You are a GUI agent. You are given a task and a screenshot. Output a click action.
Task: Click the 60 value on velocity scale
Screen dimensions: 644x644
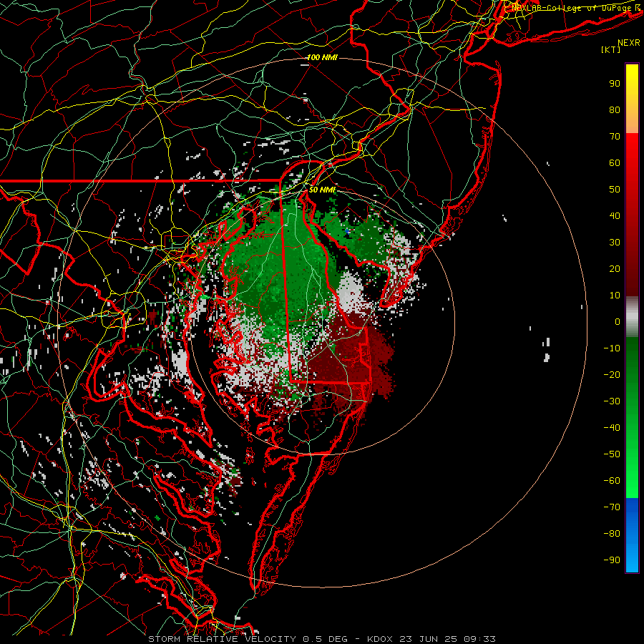coord(615,162)
